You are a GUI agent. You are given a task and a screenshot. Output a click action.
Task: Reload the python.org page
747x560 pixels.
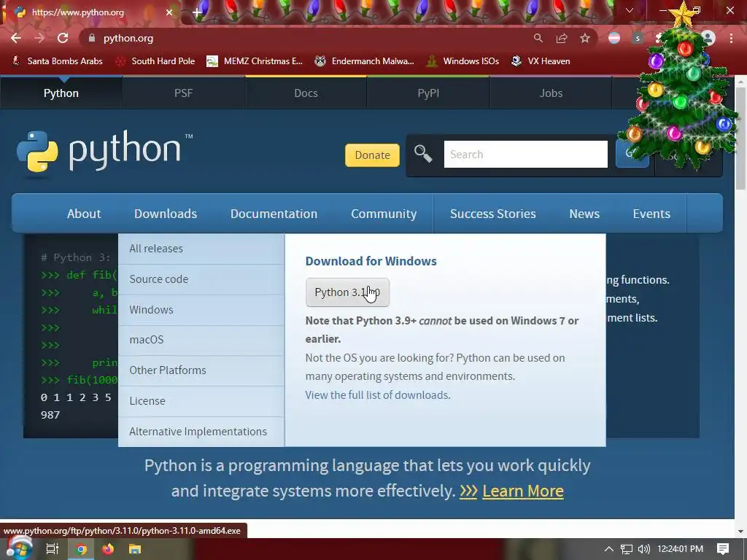pos(63,38)
